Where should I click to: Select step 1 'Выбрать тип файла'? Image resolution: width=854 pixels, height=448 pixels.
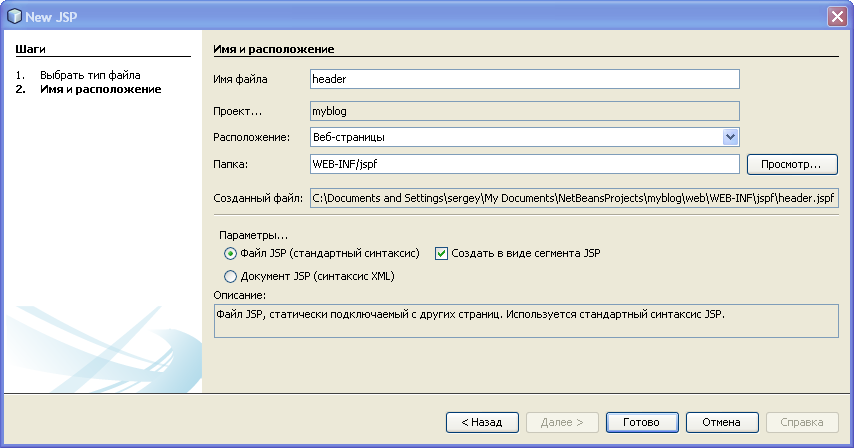[90, 75]
